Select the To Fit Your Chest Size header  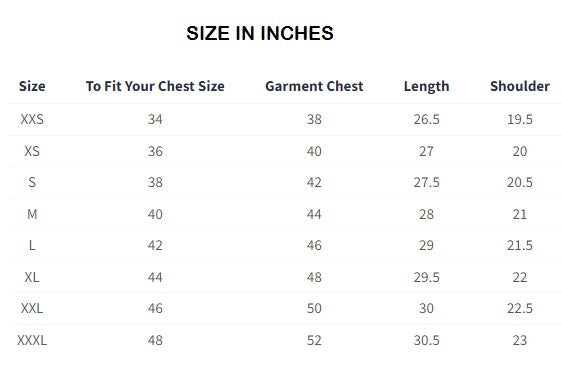tap(155, 86)
